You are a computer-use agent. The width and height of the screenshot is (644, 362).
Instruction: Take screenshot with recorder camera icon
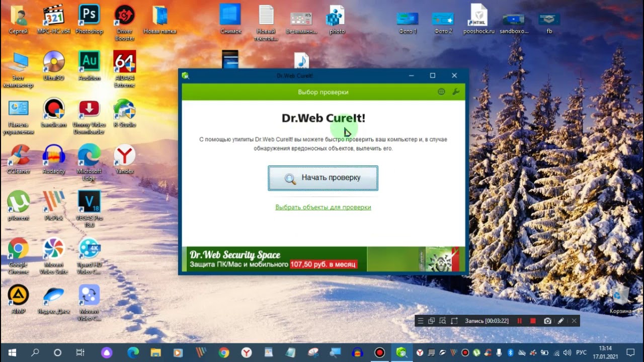coord(547,321)
